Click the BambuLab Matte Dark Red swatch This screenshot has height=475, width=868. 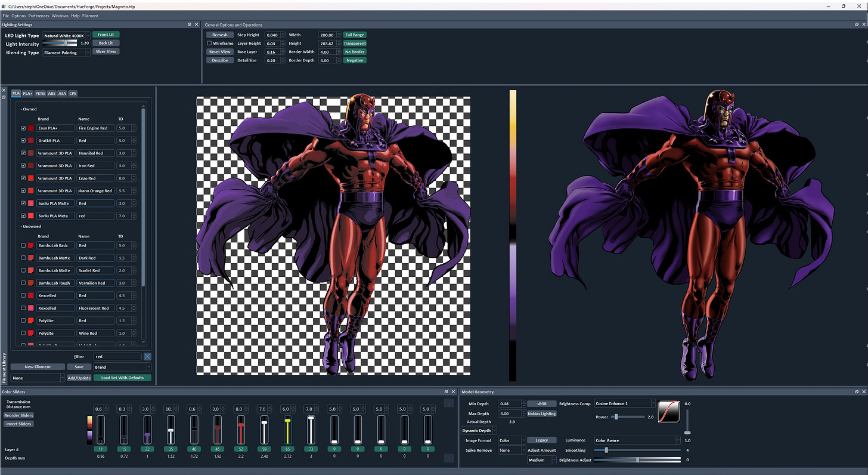(30, 258)
